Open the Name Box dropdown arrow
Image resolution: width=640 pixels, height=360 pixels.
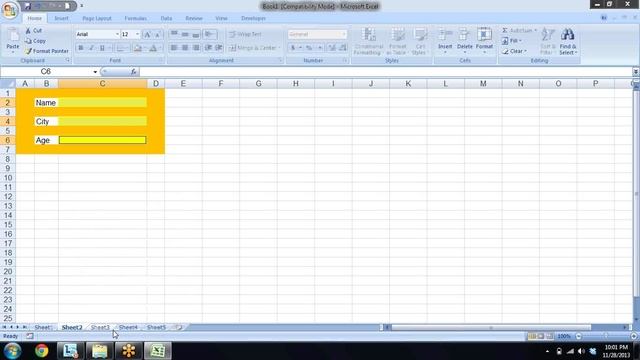[x=95, y=72]
